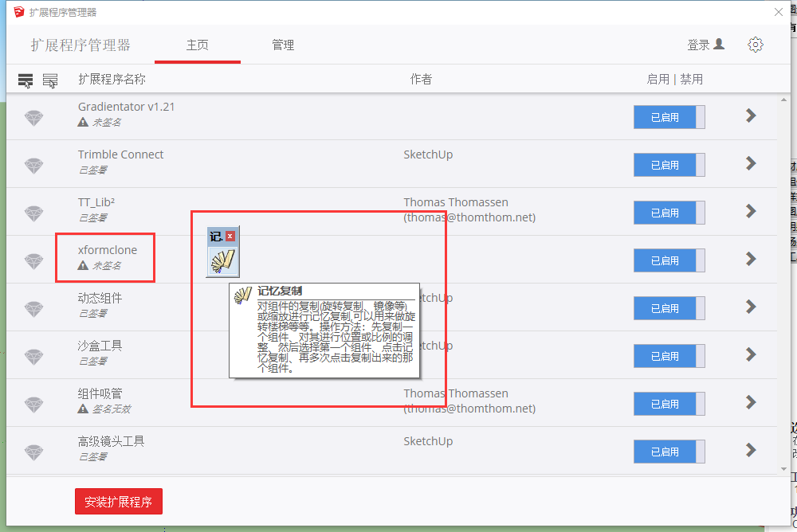This screenshot has height=532, width=797.
Task: Click the gem icon beside 高级镜头工具
Action: click(x=34, y=452)
